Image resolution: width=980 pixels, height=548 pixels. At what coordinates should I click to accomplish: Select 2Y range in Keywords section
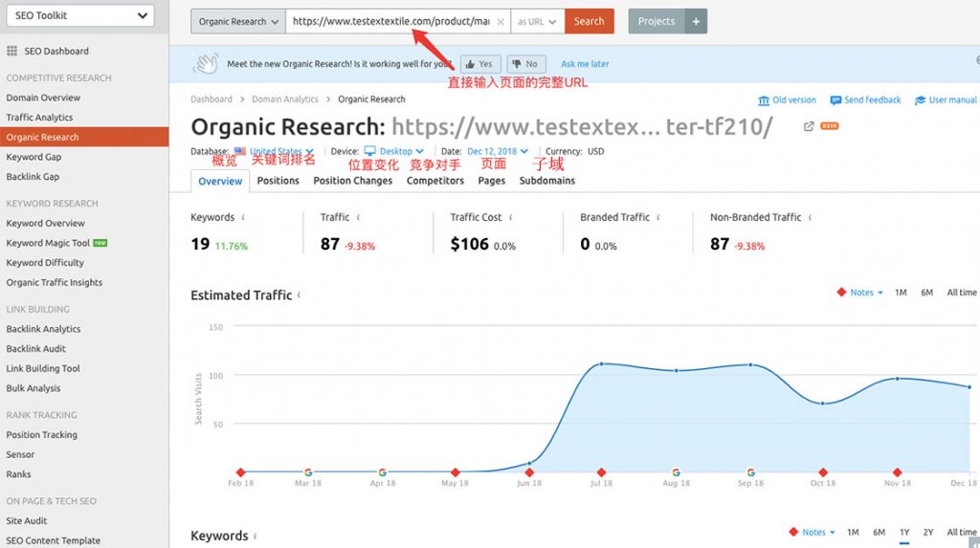coord(928,533)
